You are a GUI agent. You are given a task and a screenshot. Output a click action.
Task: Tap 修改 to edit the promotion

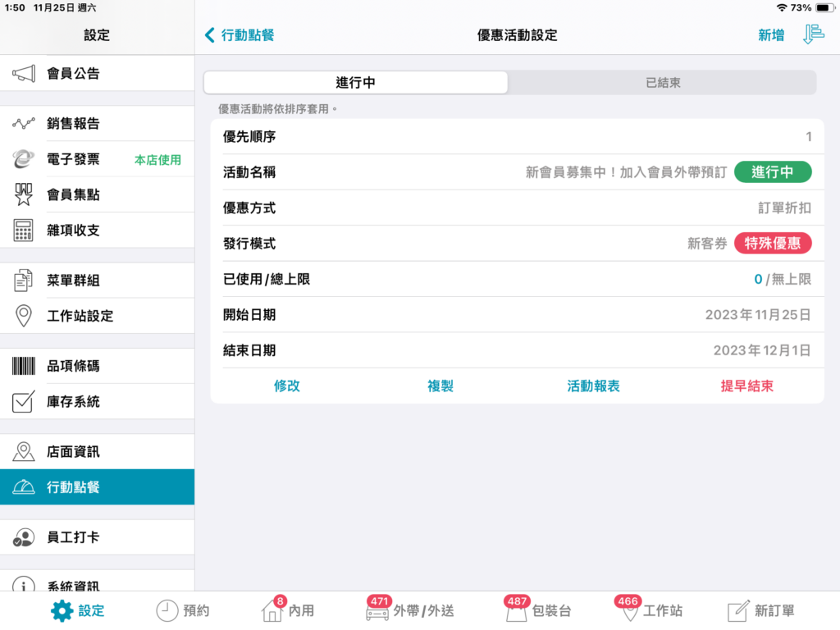[287, 386]
